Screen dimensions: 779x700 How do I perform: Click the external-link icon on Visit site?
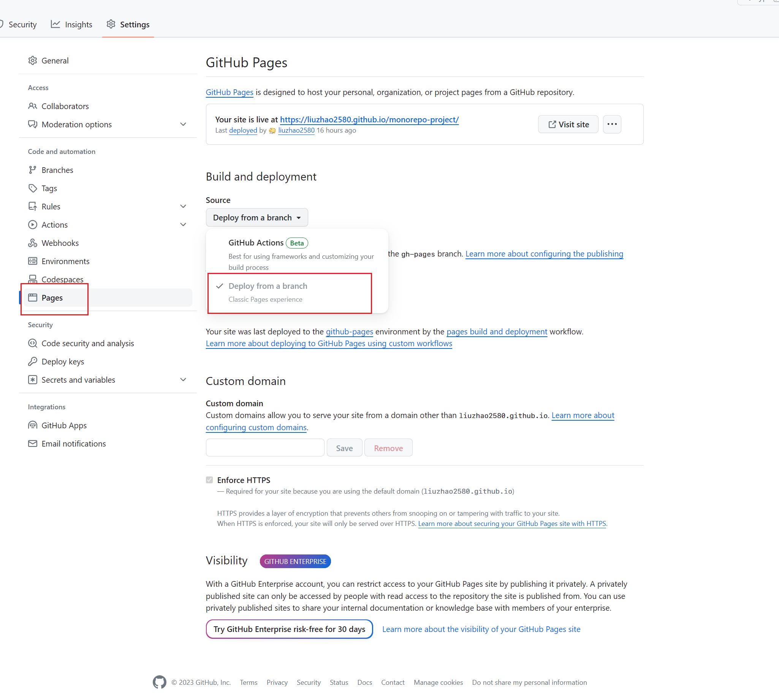point(552,124)
